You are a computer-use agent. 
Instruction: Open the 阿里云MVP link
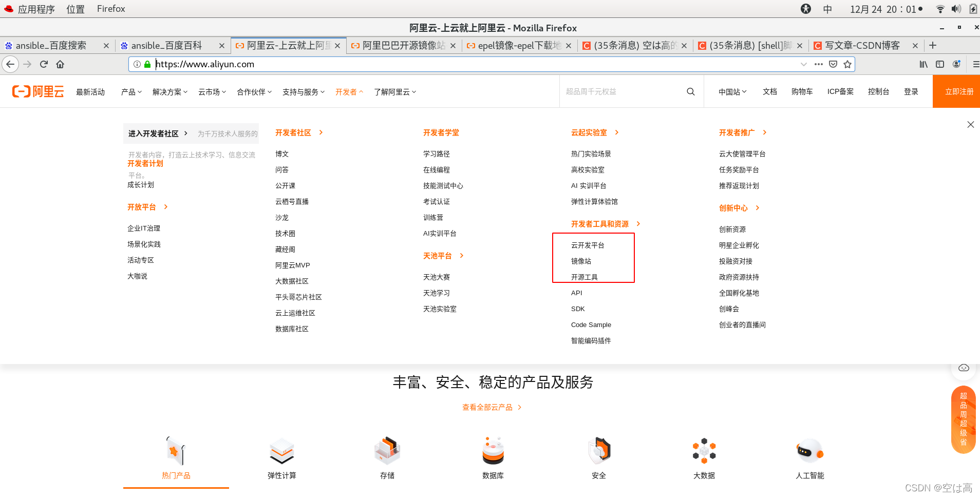coord(293,265)
